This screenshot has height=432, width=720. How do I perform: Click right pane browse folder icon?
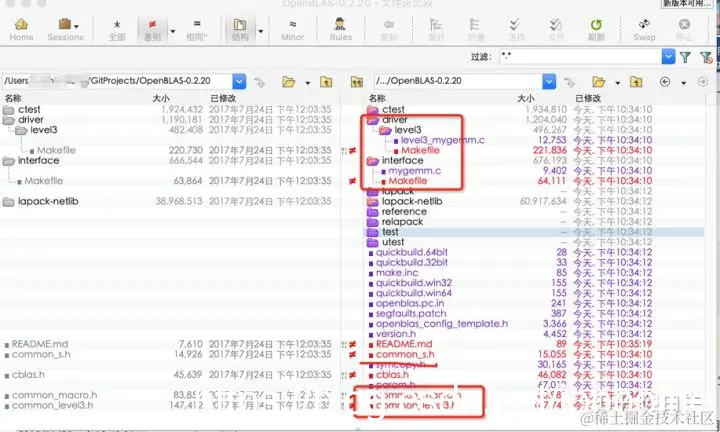(x=598, y=82)
